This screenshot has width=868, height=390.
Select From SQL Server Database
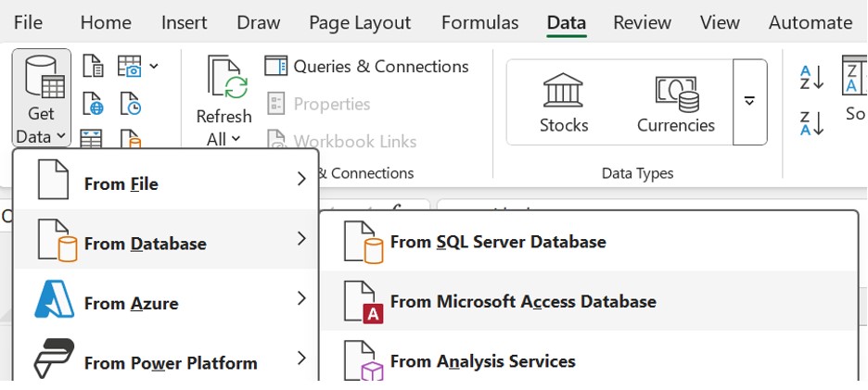[589, 242]
